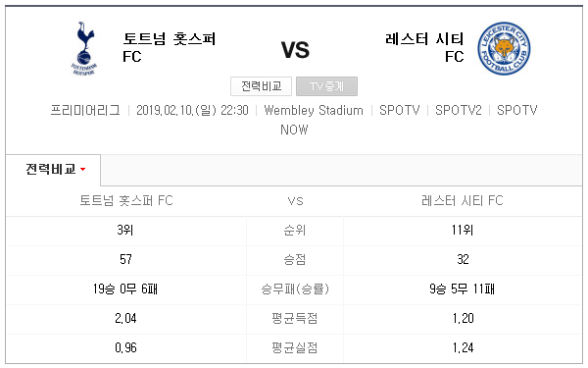Select the 전력비교 tab
Screen dimensions: 588x368
click(x=53, y=170)
